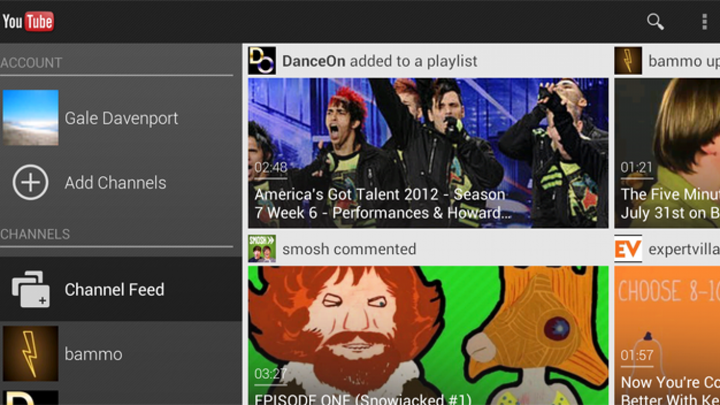Select the bammo channel name in sidebar
This screenshot has width=720, height=405.
(93, 354)
